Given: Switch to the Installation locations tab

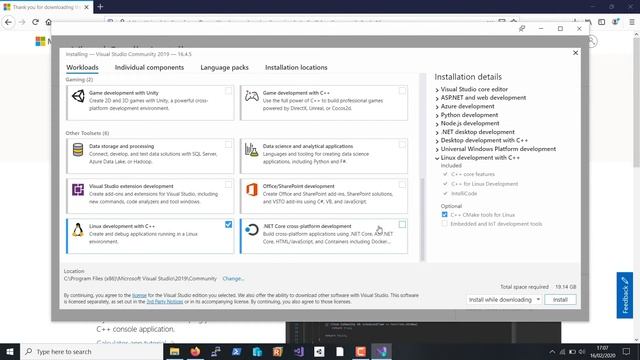Looking at the screenshot, I should pyautogui.click(x=296, y=67).
